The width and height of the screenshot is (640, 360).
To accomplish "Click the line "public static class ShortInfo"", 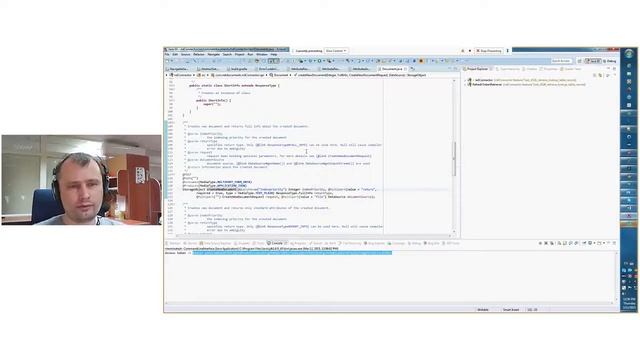I will click(x=234, y=86).
